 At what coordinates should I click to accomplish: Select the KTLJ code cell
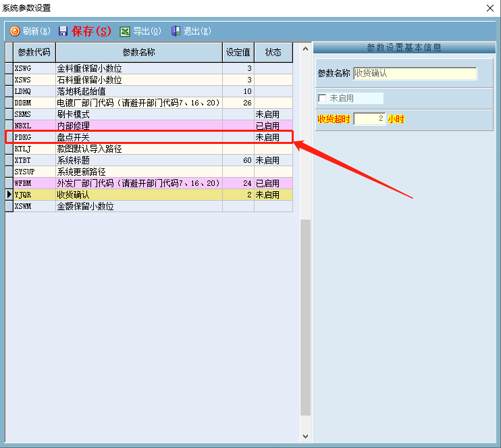coord(34,149)
